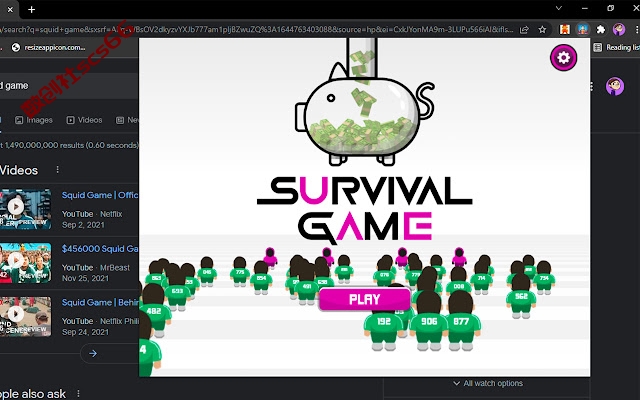Click the 'Sep 2, 2021' video date
Viewport: 640px width, 400px height.
[83, 225]
